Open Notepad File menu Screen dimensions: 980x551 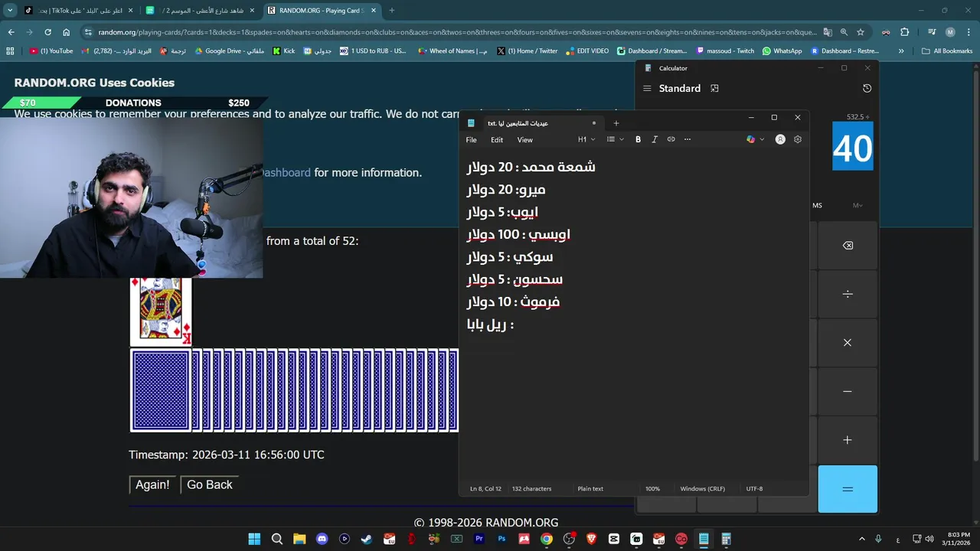pos(472,140)
